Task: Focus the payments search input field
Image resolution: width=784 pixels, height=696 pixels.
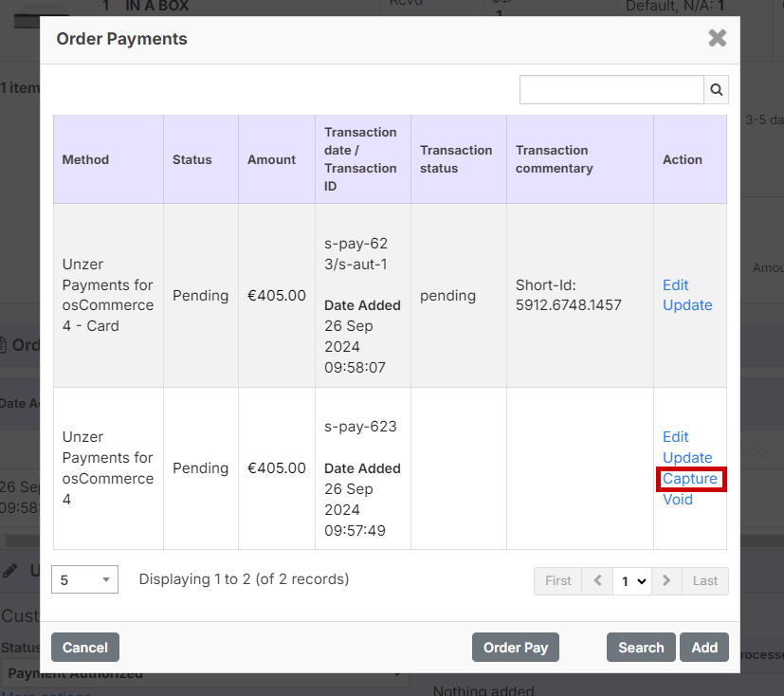Action: (x=611, y=90)
